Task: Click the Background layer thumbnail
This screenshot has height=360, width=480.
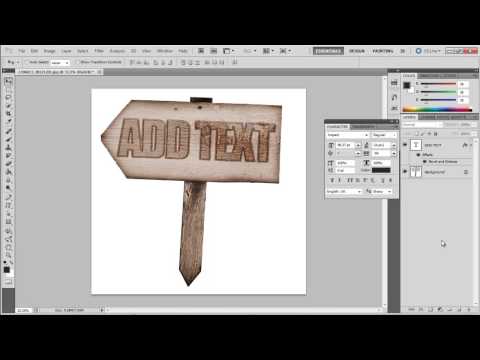Action: [x=416, y=172]
